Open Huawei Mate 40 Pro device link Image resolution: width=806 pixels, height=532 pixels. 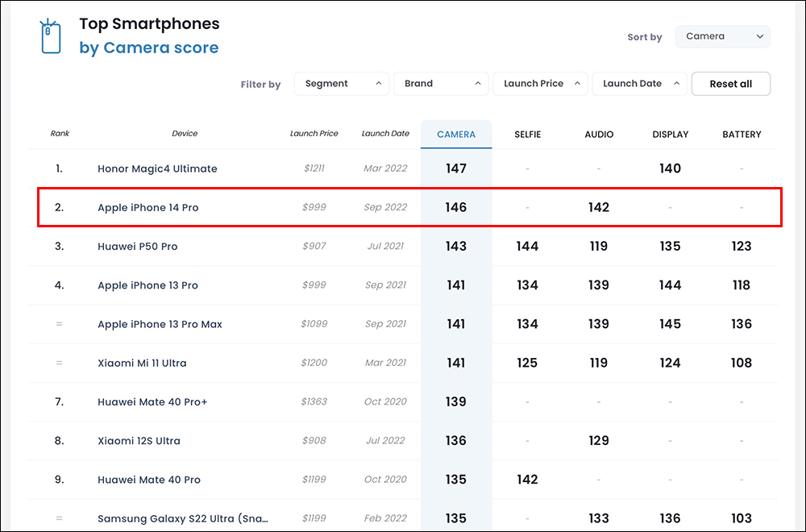coord(149,480)
